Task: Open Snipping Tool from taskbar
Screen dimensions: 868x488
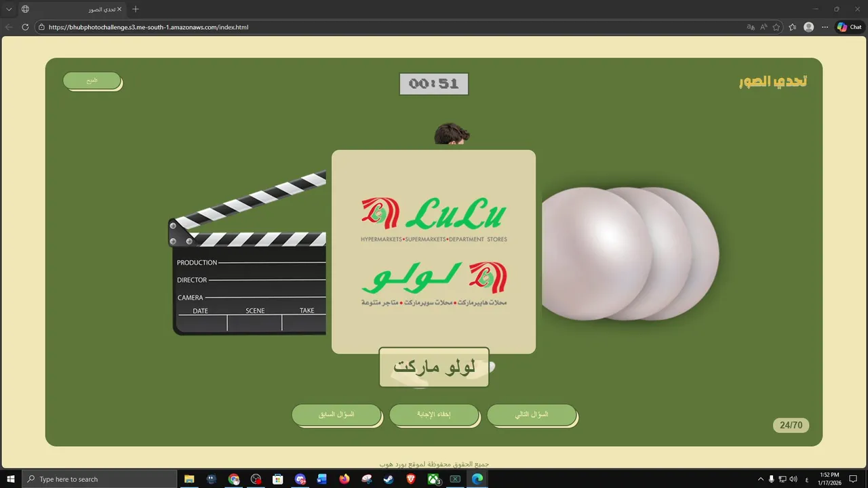Action: (367, 479)
